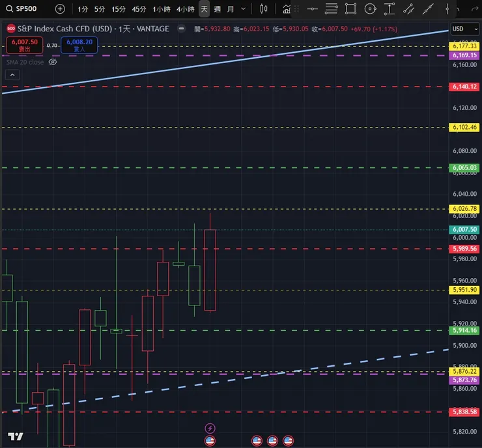Viewport: 482px width, 448px height.
Task: Select the 45分 interval
Action: tap(139, 9)
